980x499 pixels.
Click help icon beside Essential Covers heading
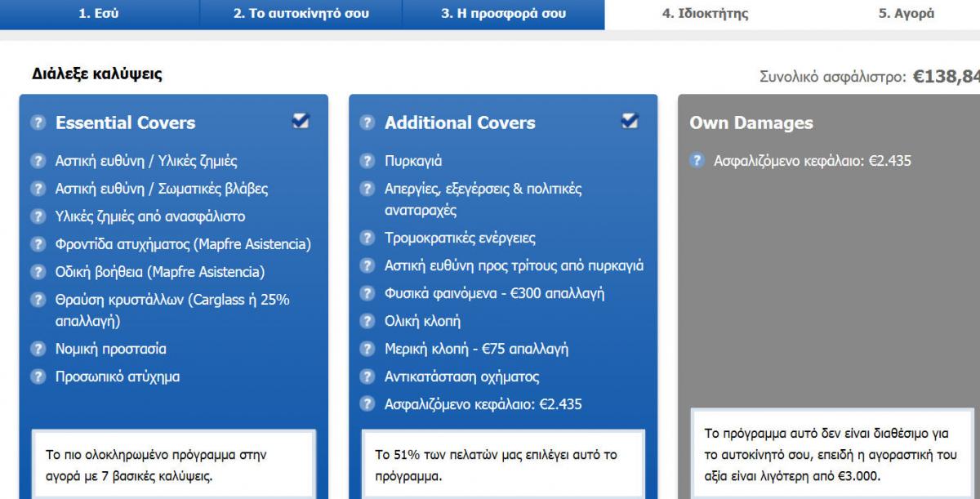pyautogui.click(x=38, y=123)
